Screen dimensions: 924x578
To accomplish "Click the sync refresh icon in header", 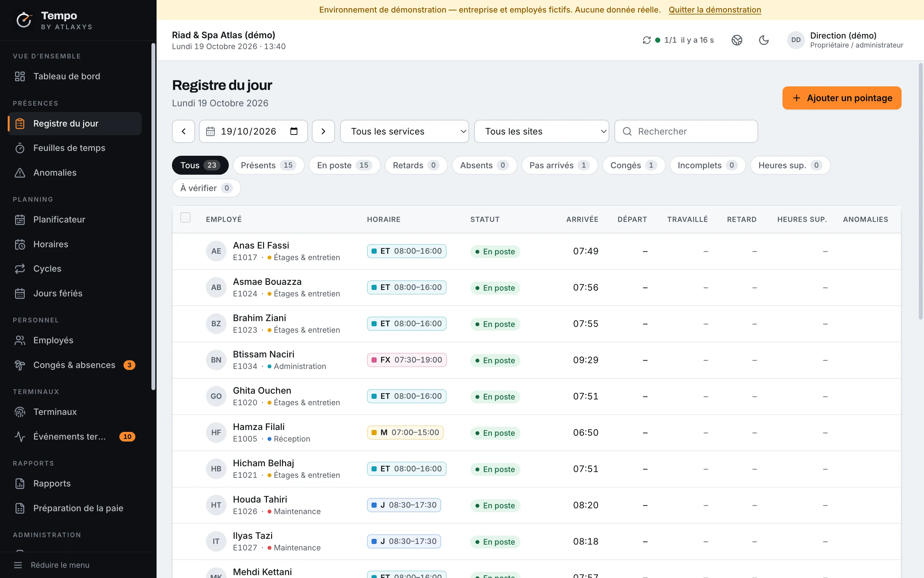I will [646, 40].
